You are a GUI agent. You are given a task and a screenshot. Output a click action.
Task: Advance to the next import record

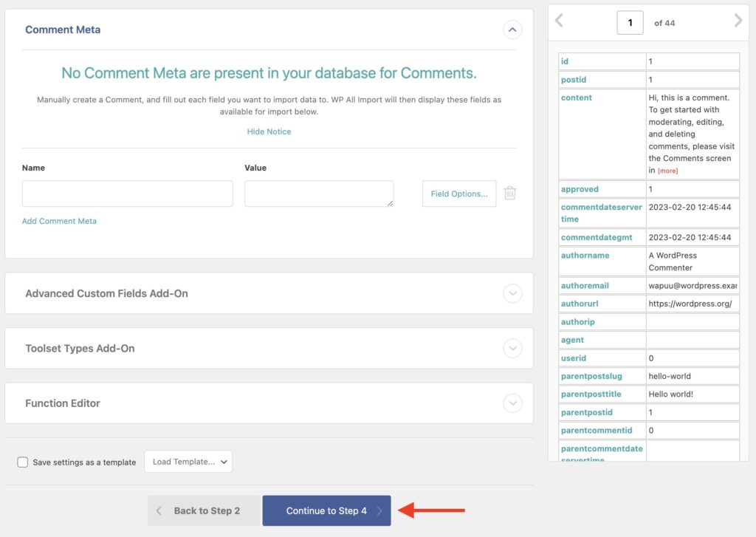click(738, 21)
